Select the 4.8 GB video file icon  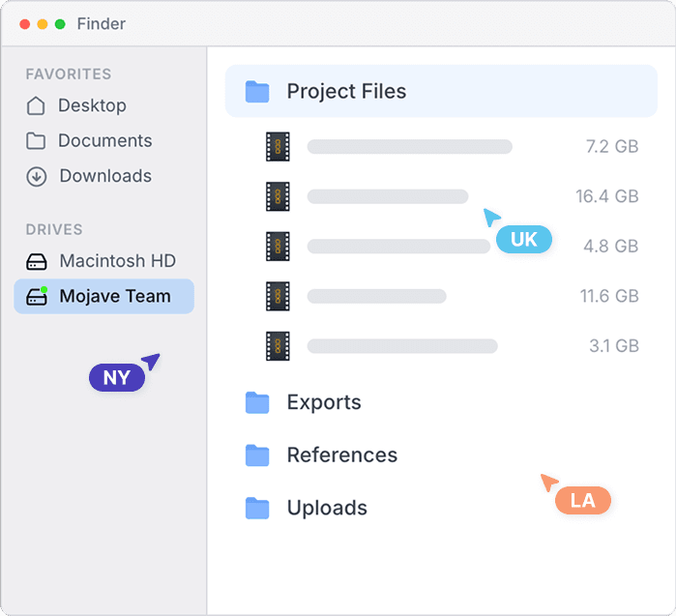tap(279, 247)
